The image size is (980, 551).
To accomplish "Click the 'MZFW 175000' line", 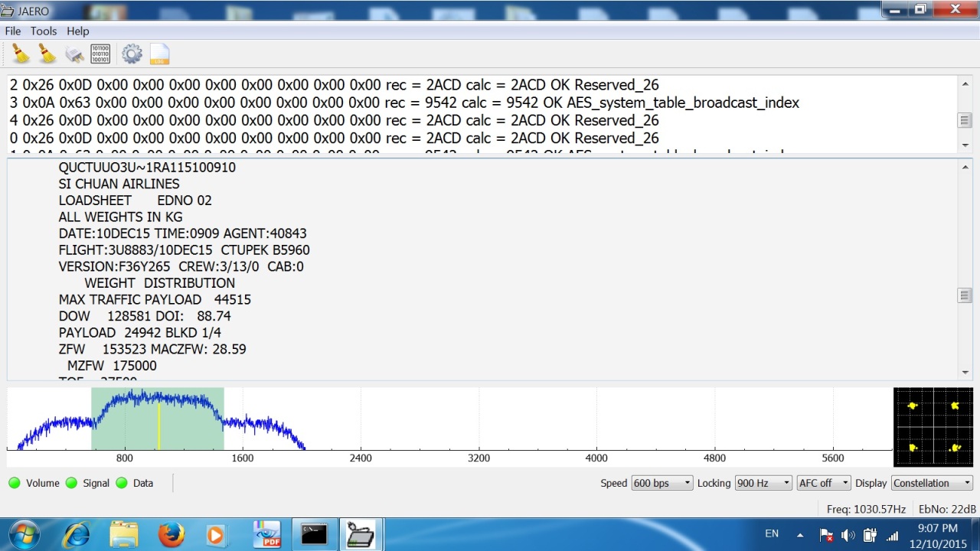I will (112, 366).
